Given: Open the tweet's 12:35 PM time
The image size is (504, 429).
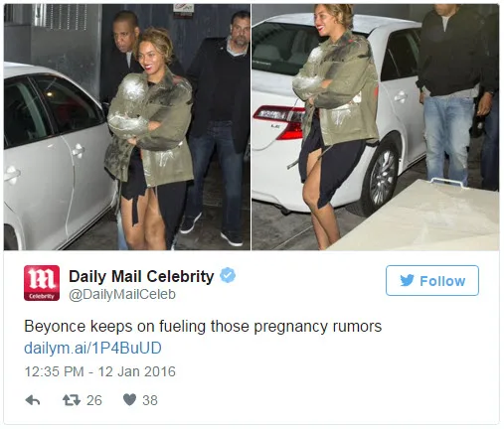Looking at the screenshot, I should point(54,371).
